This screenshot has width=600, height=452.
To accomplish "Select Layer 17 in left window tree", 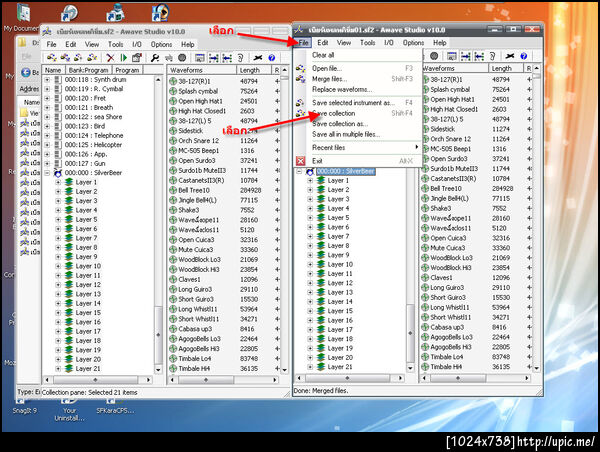I will (88, 331).
